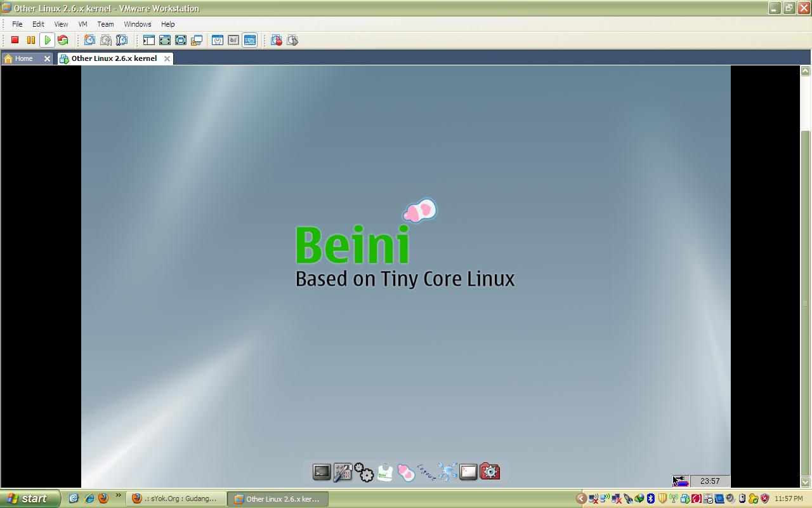Open the Edit menu
The width and height of the screenshot is (812, 508).
(38, 24)
